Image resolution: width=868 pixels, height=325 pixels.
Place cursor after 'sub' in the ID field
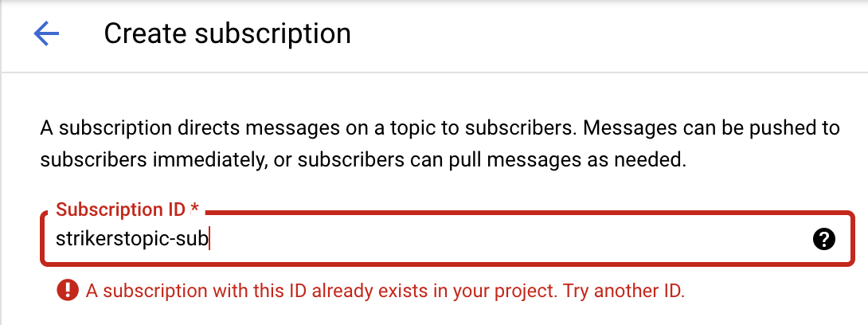[x=208, y=238]
